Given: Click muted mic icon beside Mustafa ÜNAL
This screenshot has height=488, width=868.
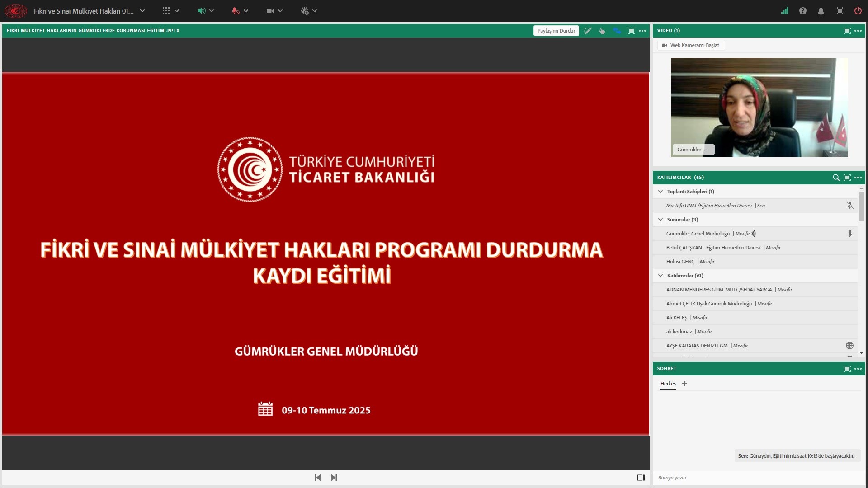Looking at the screenshot, I should 850,206.
